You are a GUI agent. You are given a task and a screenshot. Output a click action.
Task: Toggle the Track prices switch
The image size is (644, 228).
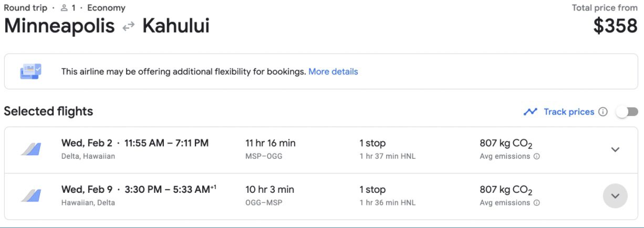click(627, 111)
